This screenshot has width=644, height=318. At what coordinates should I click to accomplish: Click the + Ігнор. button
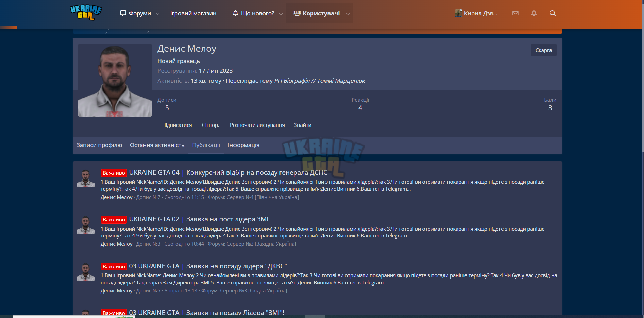[210, 125]
